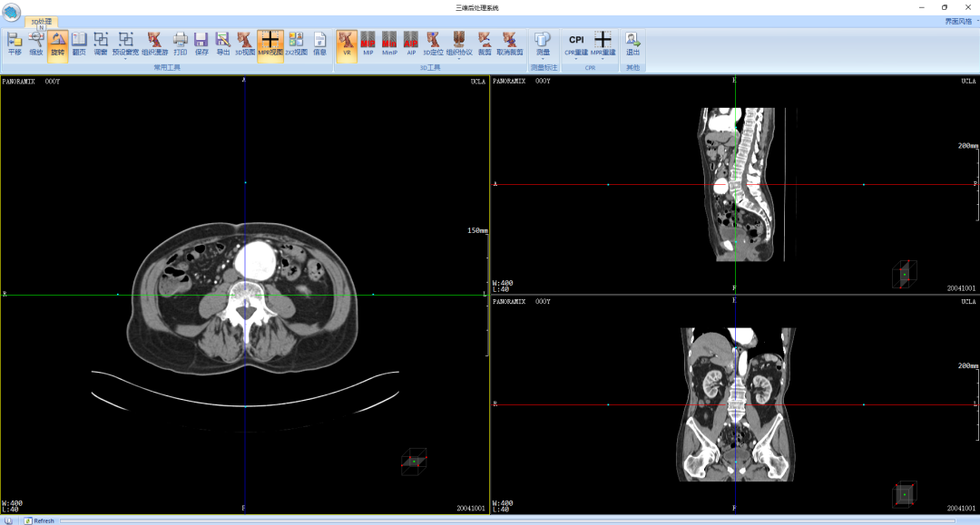The height and width of the screenshot is (525, 980).
Task: Click the aortic aneurysm in axial image
Action: point(255,261)
